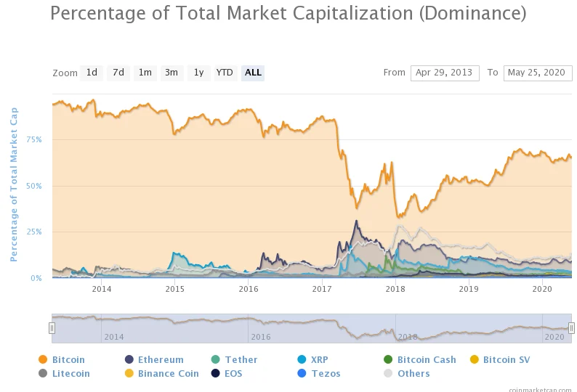This screenshot has width=577, height=392.
Task: Choose the ALL zoom range
Action: [x=253, y=73]
